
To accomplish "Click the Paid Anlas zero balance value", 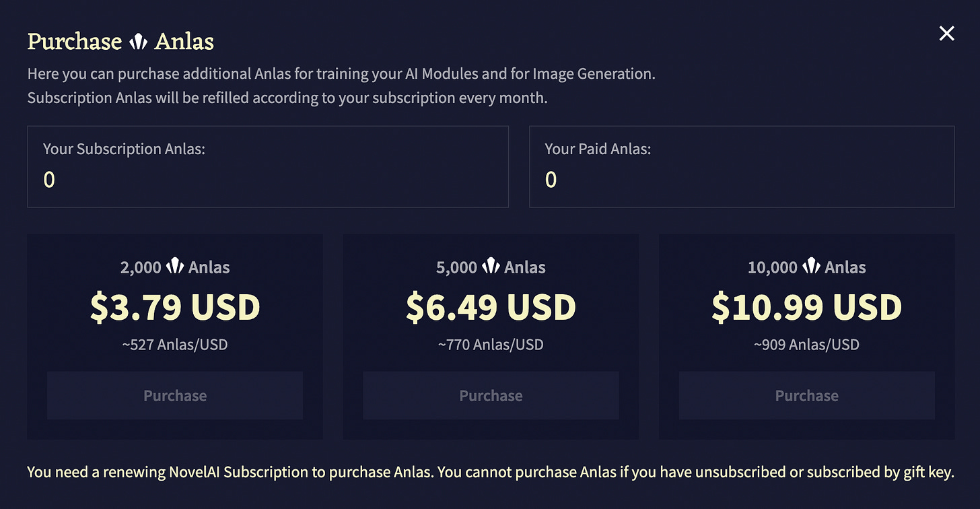I will (x=551, y=180).
